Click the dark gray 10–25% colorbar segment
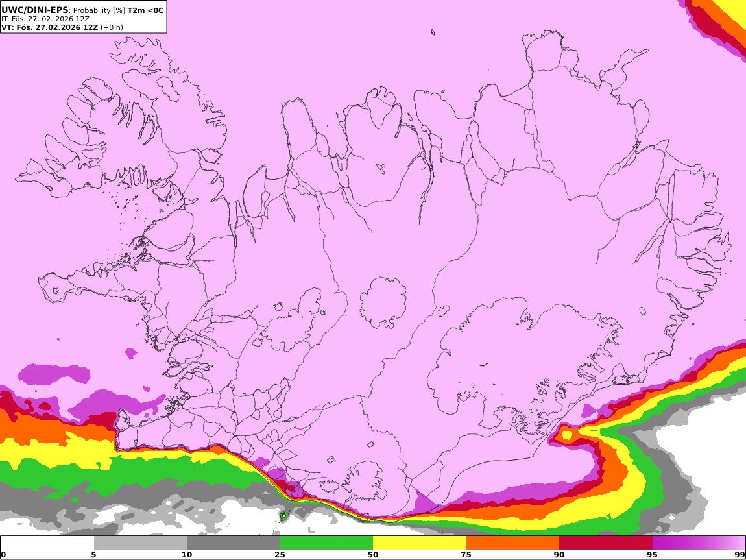 coord(234,543)
